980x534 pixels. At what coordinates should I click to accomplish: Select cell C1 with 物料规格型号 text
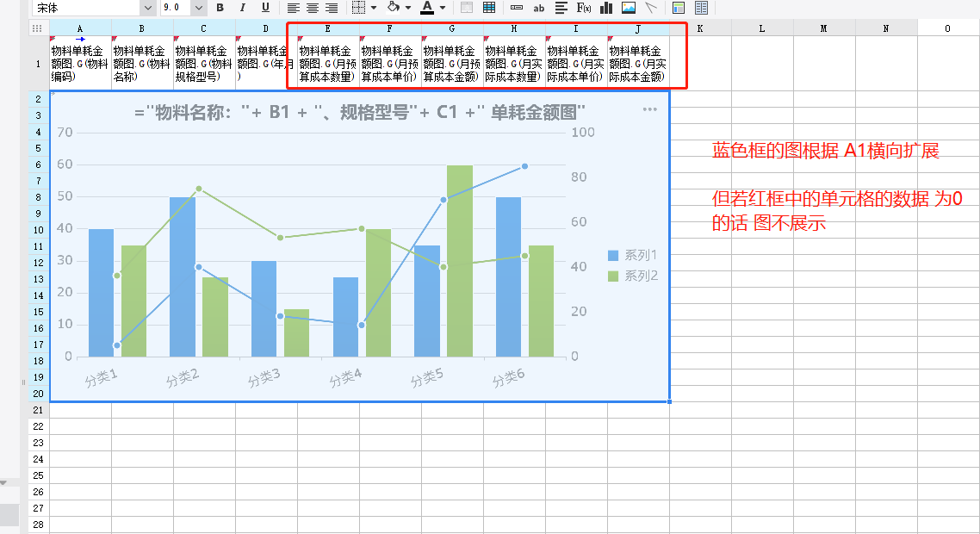click(x=204, y=63)
